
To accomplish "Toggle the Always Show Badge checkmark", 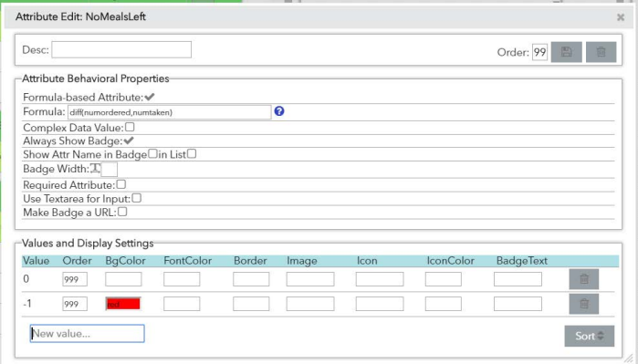I will tap(129, 140).
